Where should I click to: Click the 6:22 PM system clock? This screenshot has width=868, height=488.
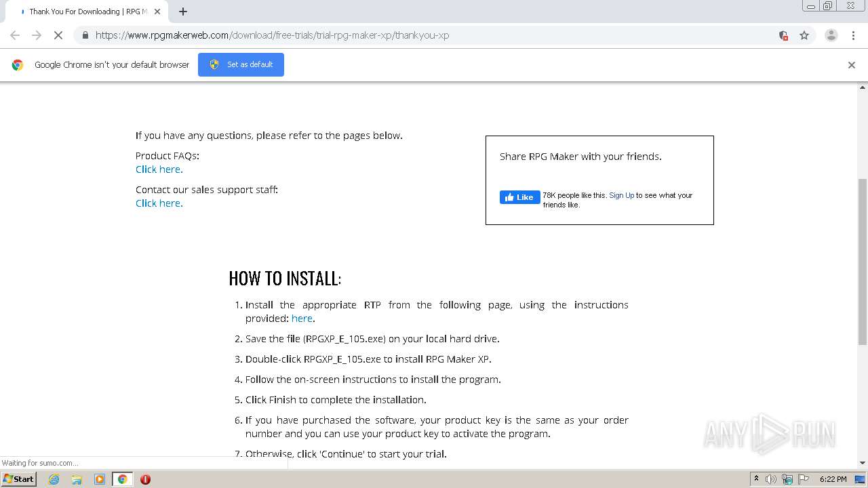[x=833, y=479]
